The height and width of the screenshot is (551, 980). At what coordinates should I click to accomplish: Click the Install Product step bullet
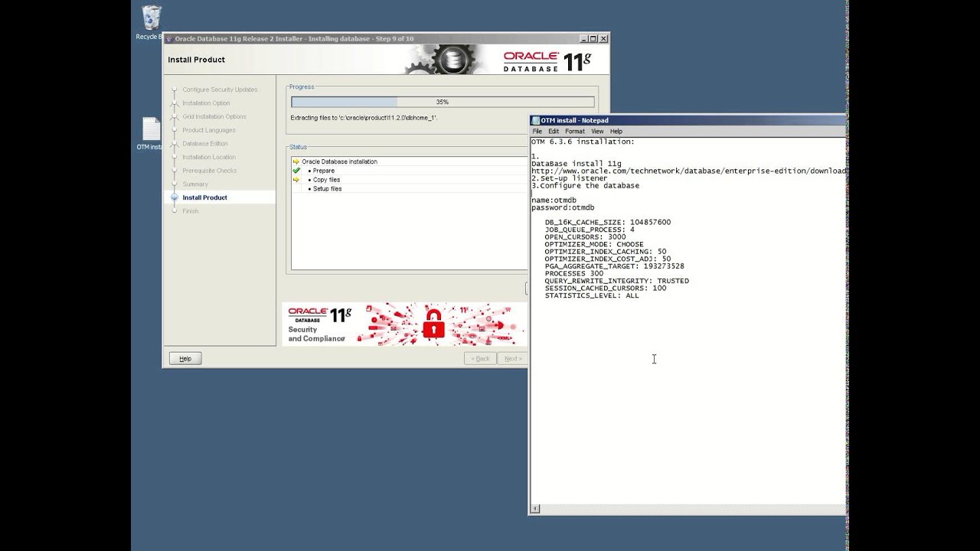(x=175, y=197)
